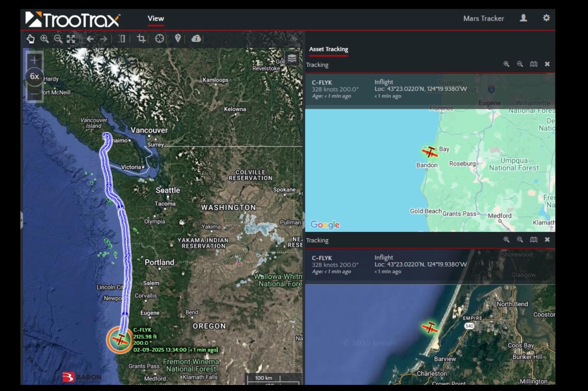Toggle the split panel view icon

pos(122,39)
